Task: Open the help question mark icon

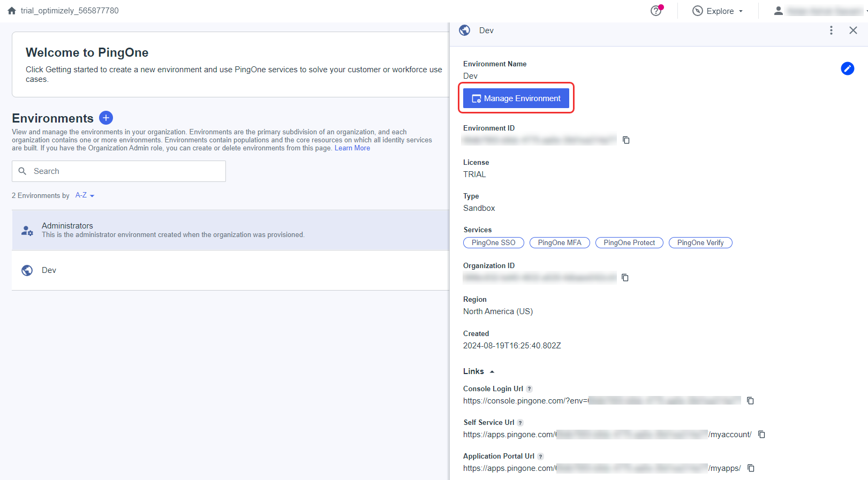Action: (656, 11)
